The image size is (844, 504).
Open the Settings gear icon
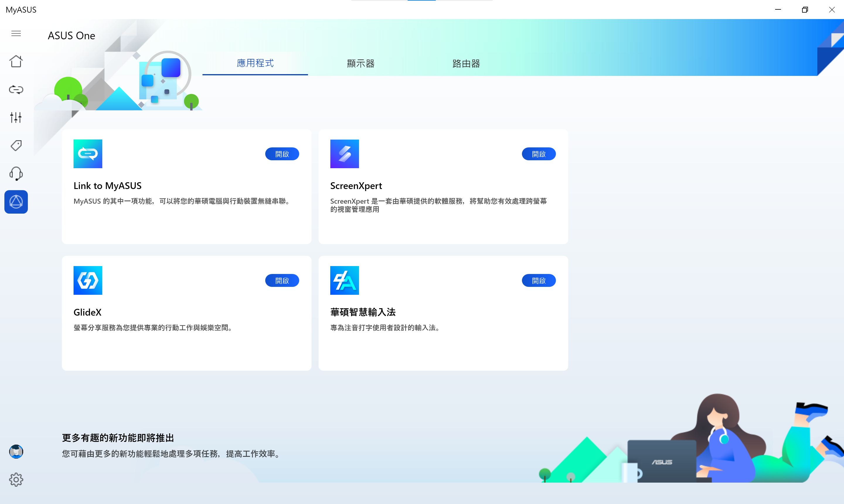tap(16, 480)
